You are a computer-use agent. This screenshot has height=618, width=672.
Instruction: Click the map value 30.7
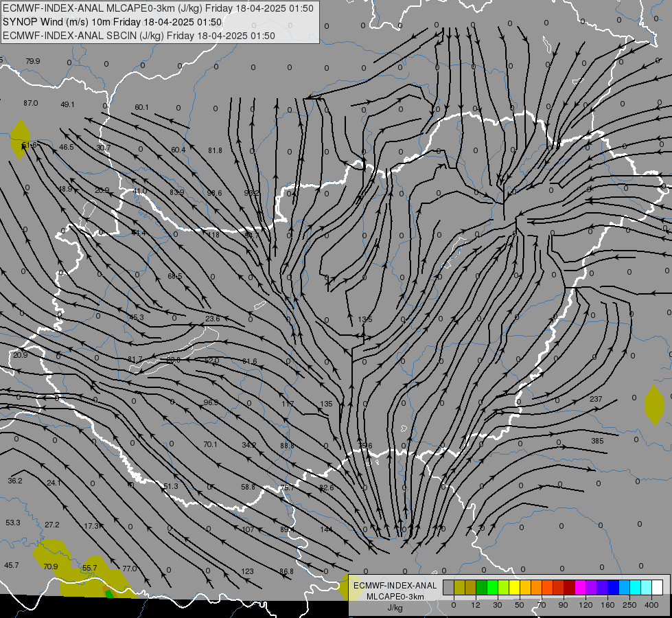(x=103, y=148)
